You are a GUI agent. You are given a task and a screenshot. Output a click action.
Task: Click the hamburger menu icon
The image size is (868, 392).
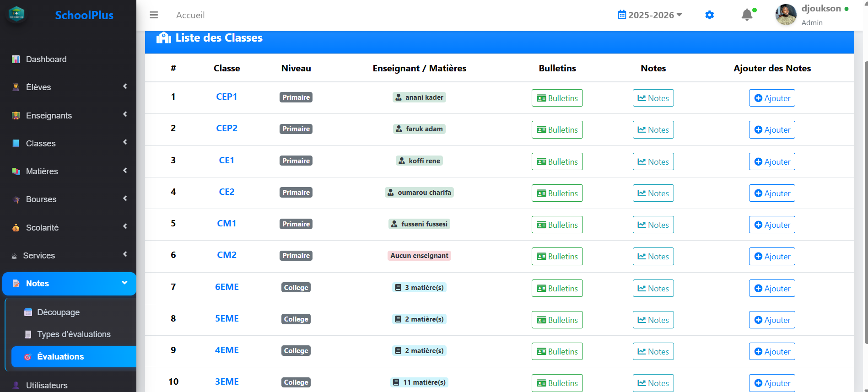coord(154,15)
